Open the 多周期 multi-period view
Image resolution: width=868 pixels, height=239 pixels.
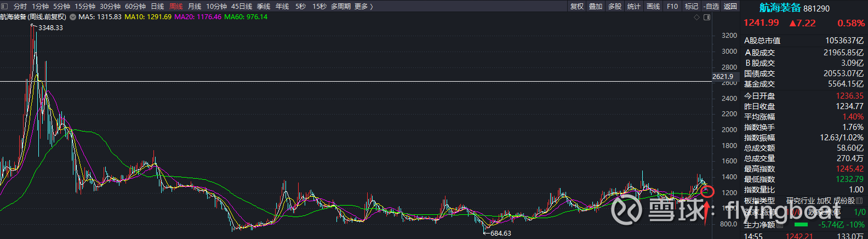pyautogui.click(x=341, y=7)
